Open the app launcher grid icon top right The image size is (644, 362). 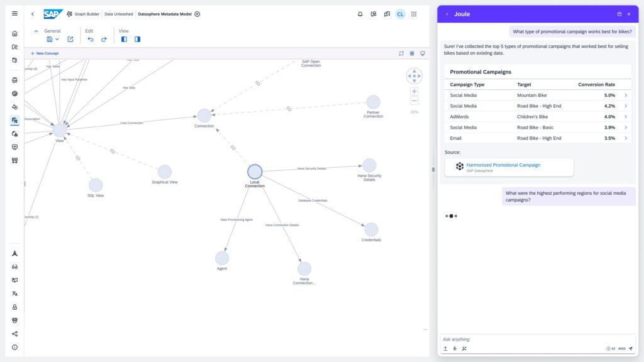[x=414, y=14]
